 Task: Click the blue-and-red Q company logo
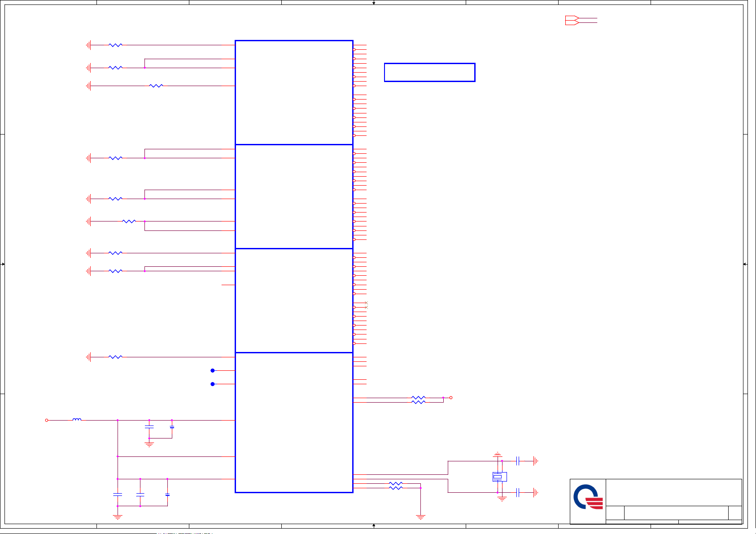point(588,497)
